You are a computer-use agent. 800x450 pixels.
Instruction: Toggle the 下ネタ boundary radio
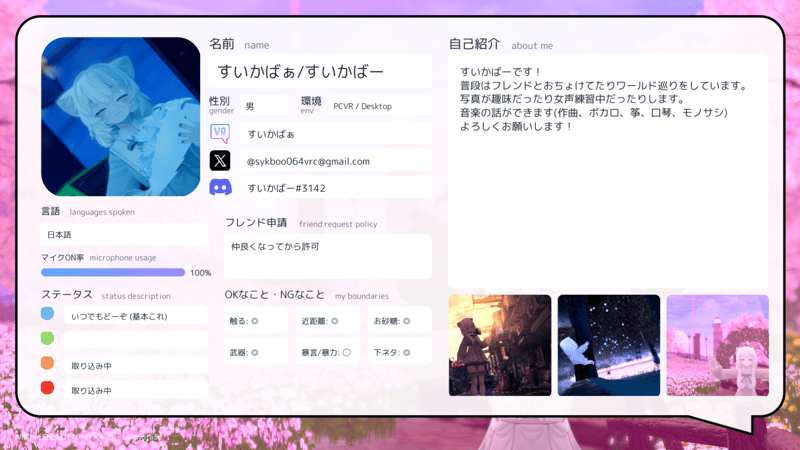point(407,353)
